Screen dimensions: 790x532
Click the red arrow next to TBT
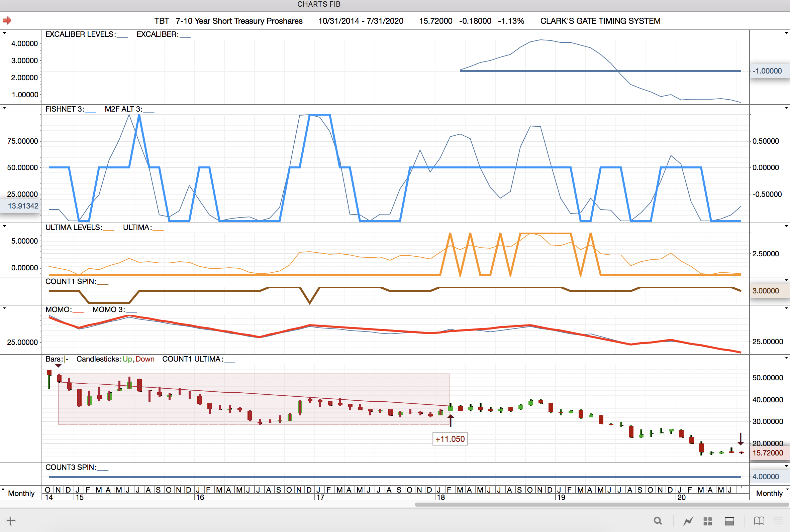click(x=7, y=21)
